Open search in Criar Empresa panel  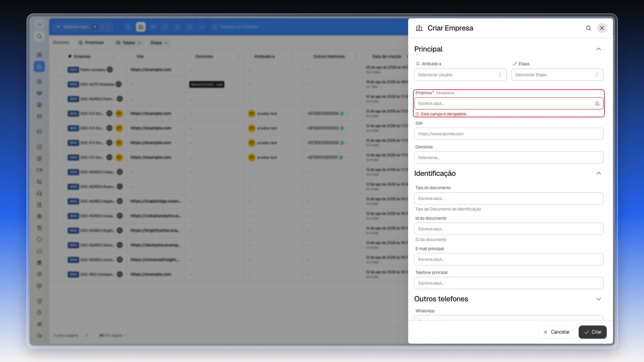(588, 28)
